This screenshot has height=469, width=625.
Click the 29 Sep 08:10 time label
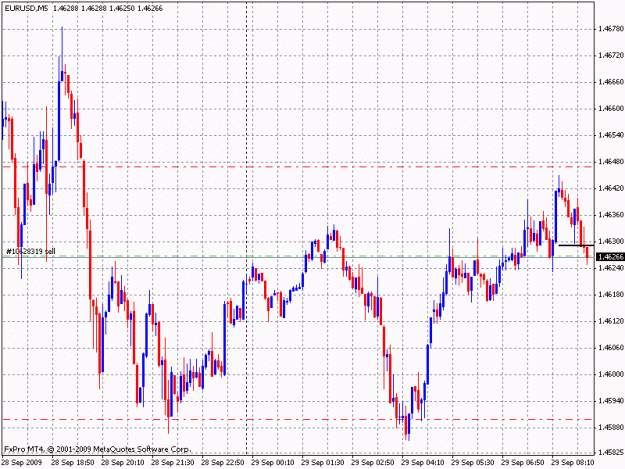point(573,462)
